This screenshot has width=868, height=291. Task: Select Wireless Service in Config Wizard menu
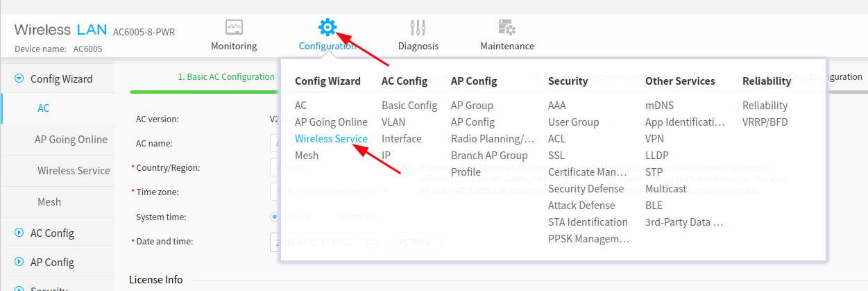click(x=331, y=139)
